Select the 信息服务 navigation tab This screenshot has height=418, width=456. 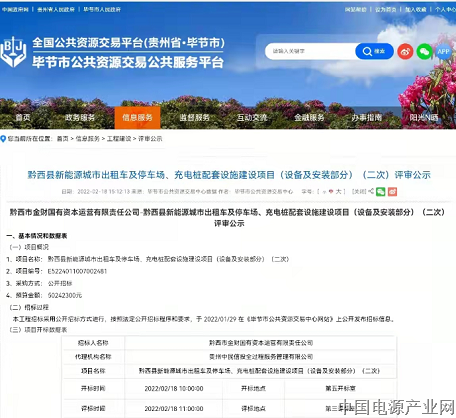137,117
